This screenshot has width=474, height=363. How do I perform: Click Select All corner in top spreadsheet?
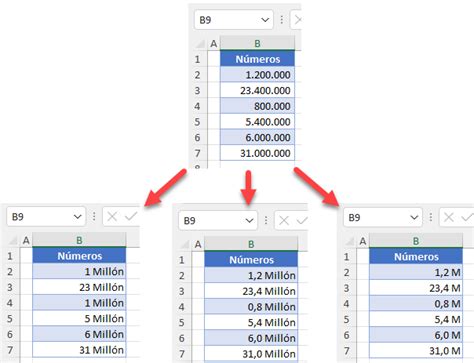200,44
